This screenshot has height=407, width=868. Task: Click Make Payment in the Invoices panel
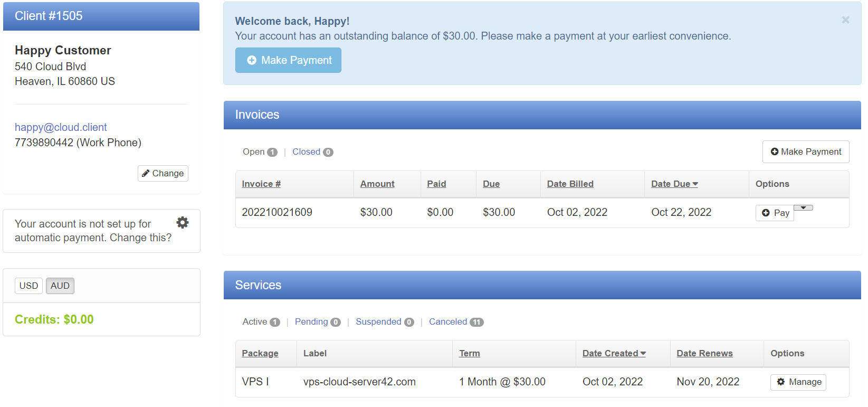[806, 152]
